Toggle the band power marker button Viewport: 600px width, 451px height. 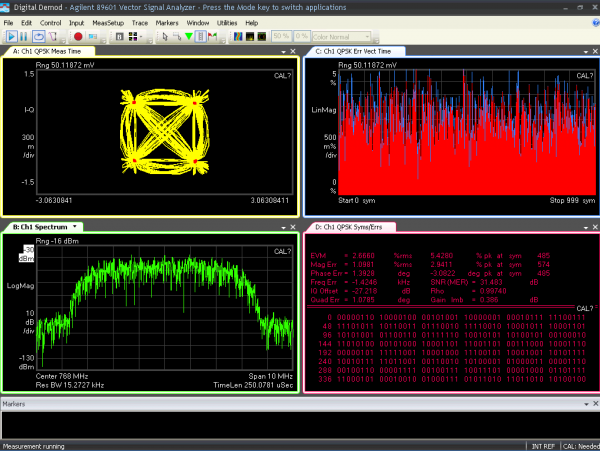pos(203,36)
